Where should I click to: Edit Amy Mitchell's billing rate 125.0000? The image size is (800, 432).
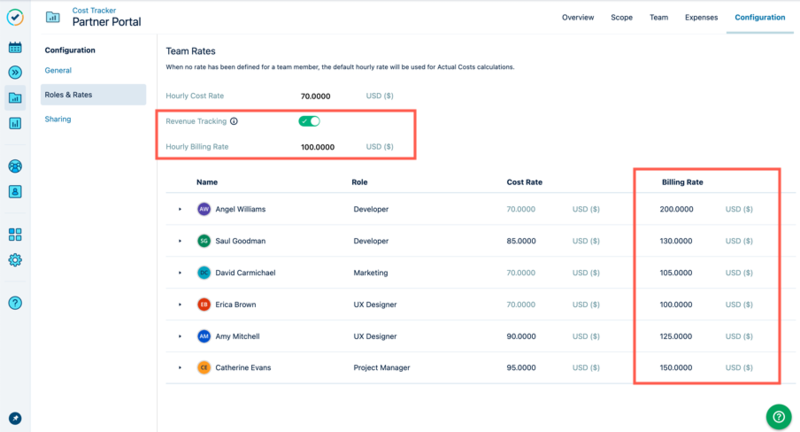click(676, 336)
